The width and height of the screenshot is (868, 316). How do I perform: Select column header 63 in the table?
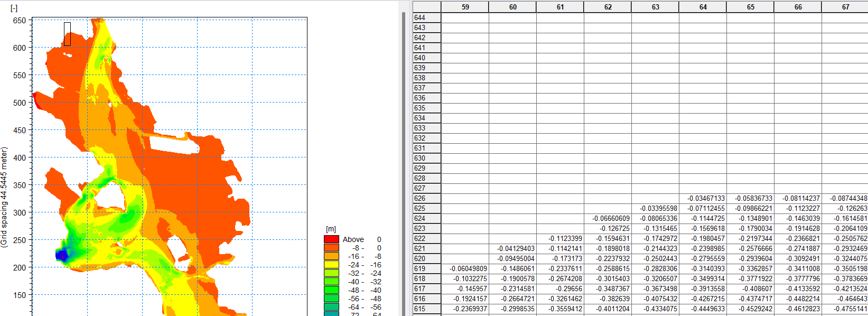click(655, 7)
